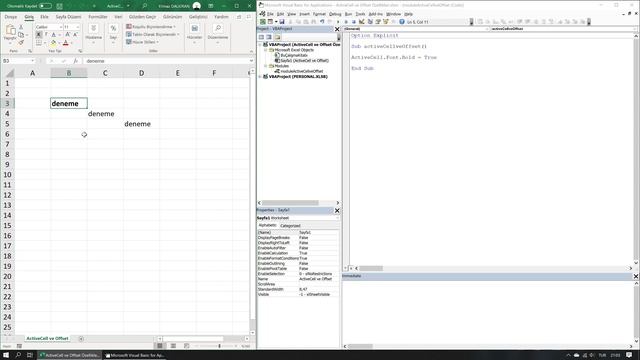Screen dimensions: 640x360
Task: Add a new sheet with plus icon
Action: [81, 338]
